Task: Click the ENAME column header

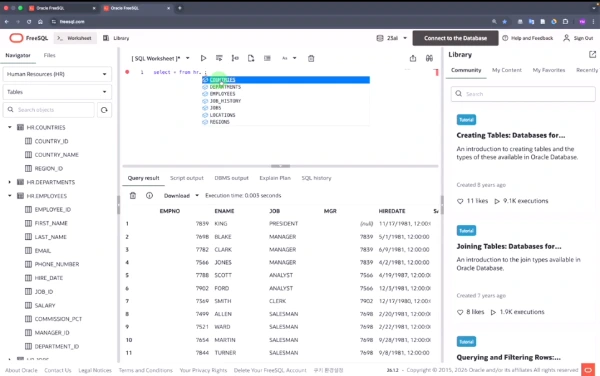Action: (224, 211)
